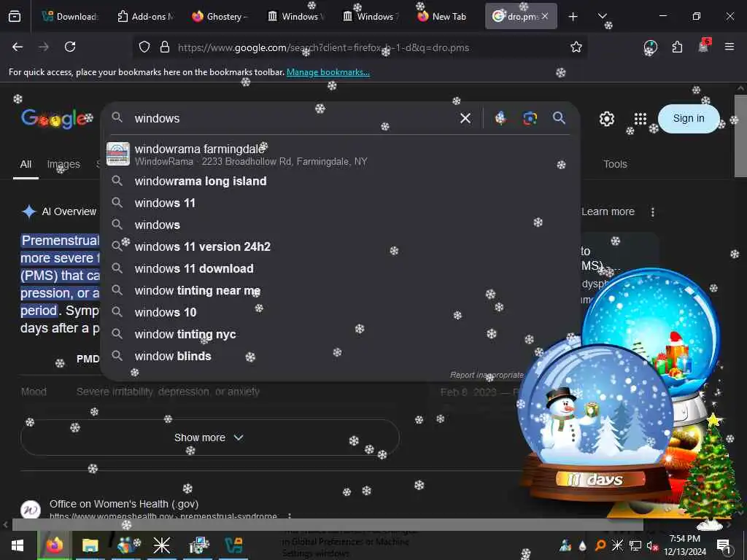Click Report inappropriate predictions link
Screen dimensions: 747x560
coord(487,376)
